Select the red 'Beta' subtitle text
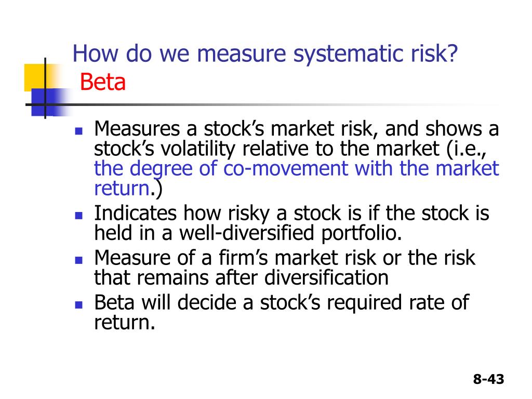Screen dimensions: 532x399 103,82
